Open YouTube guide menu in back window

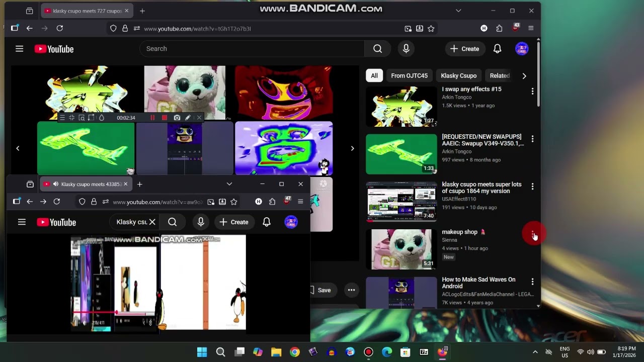(19, 49)
